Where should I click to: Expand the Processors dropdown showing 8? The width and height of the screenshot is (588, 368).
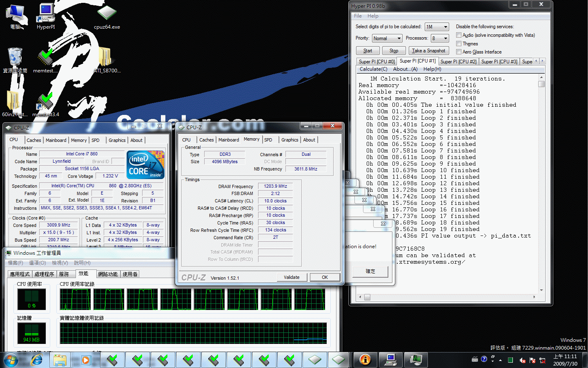point(440,38)
